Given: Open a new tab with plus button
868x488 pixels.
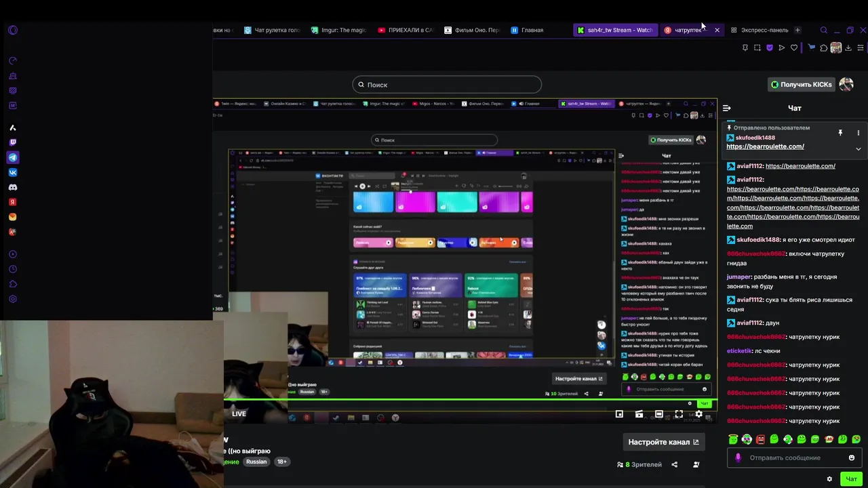Looking at the screenshot, I should click(797, 30).
